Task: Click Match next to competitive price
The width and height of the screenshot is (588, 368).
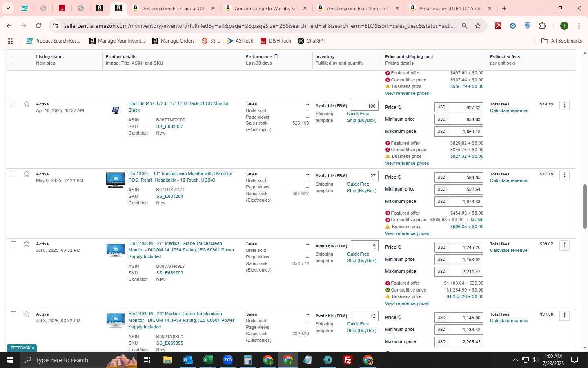Action: coord(477,220)
